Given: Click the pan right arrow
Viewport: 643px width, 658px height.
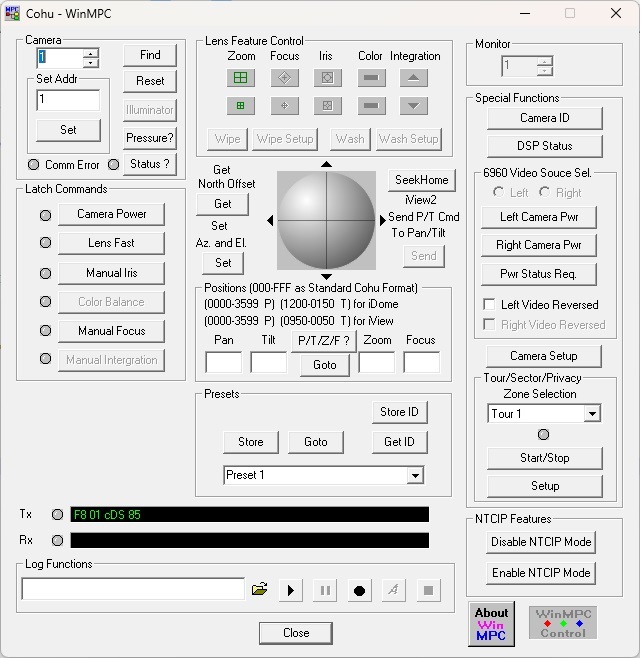Looking at the screenshot, I should (x=382, y=220).
